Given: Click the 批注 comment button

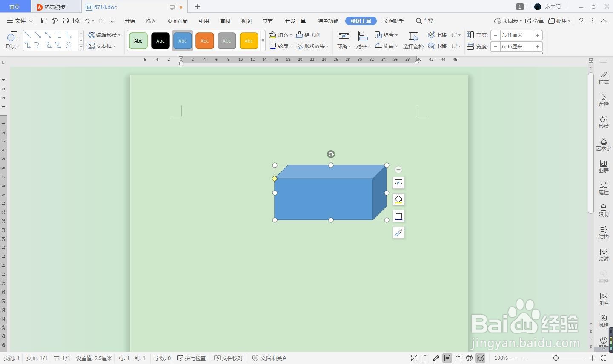Looking at the screenshot, I should point(559,21).
